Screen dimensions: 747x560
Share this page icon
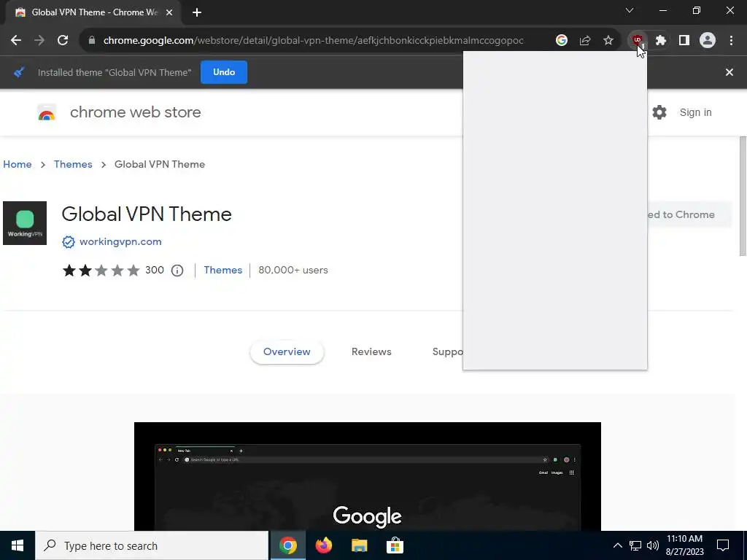585,41
